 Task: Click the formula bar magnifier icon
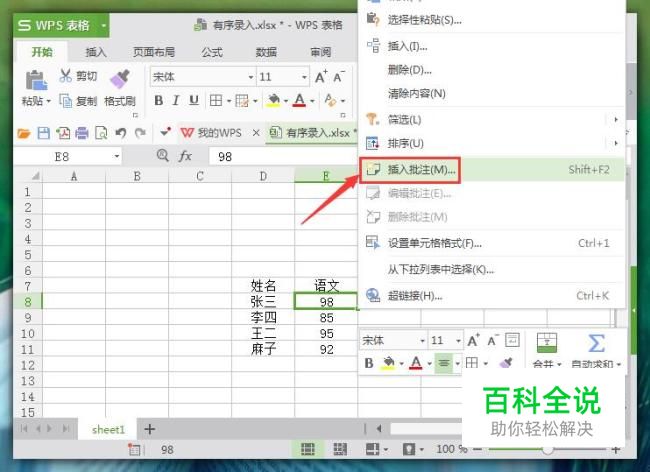click(x=162, y=156)
